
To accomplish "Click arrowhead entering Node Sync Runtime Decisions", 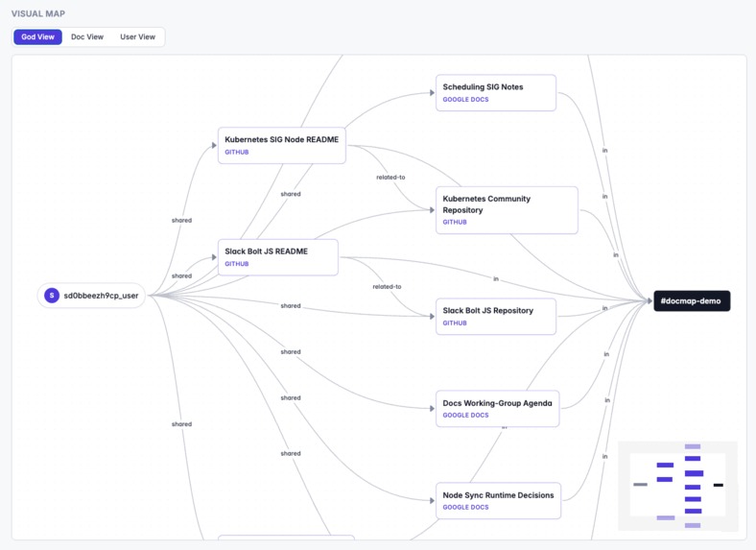I will pos(432,501).
